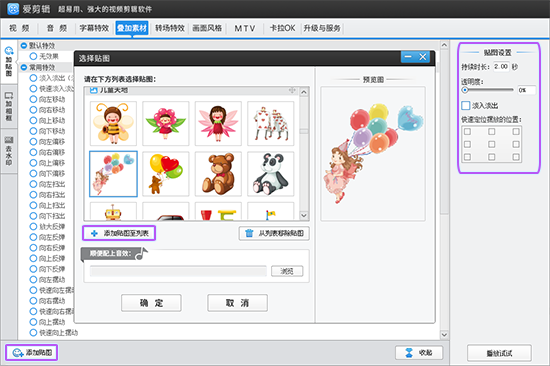This screenshot has height=366, width=550.
Task: Collapse the 默认特效 tree group
Action: (x=24, y=45)
